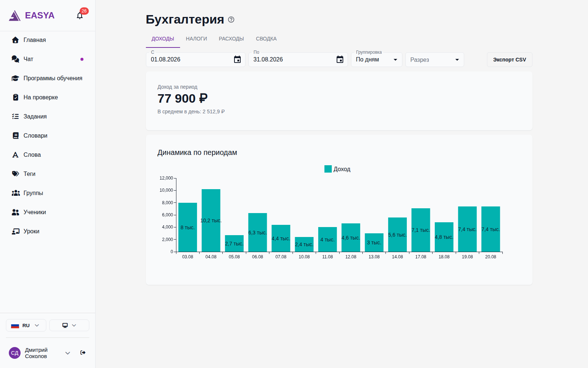Open the RU language selector
The image size is (588, 368).
click(x=26, y=325)
